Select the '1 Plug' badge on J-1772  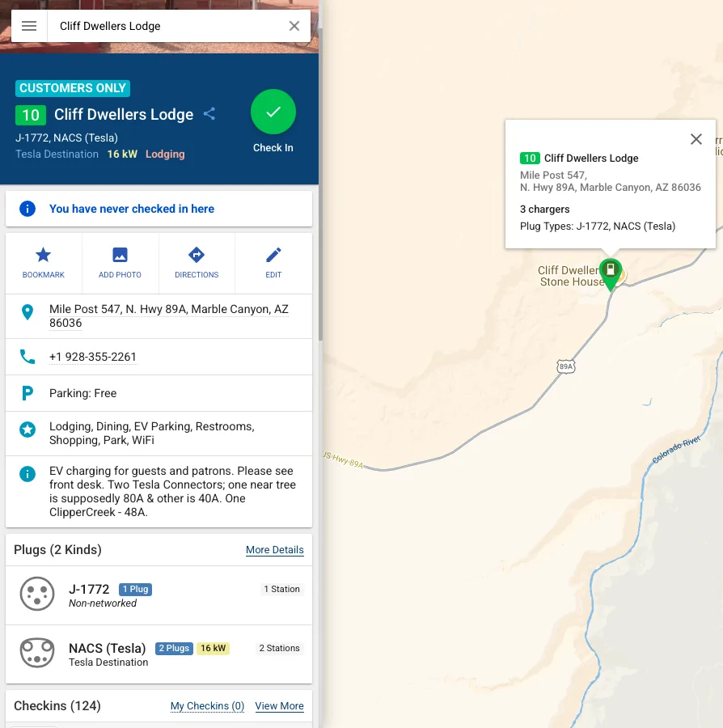[135, 589]
